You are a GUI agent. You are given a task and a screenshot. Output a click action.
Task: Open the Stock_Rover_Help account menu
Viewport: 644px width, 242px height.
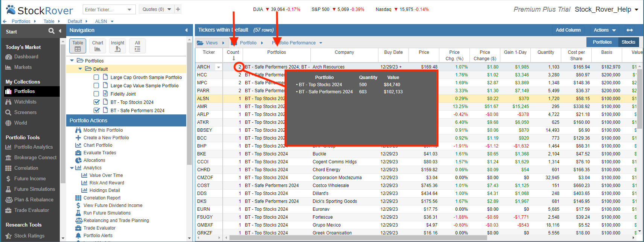pos(606,9)
